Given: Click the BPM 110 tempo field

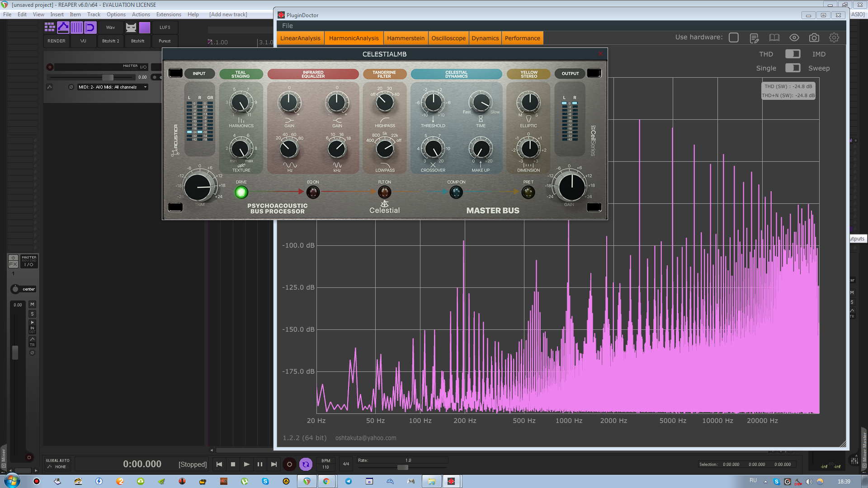Looking at the screenshot, I should pyautogui.click(x=325, y=464).
